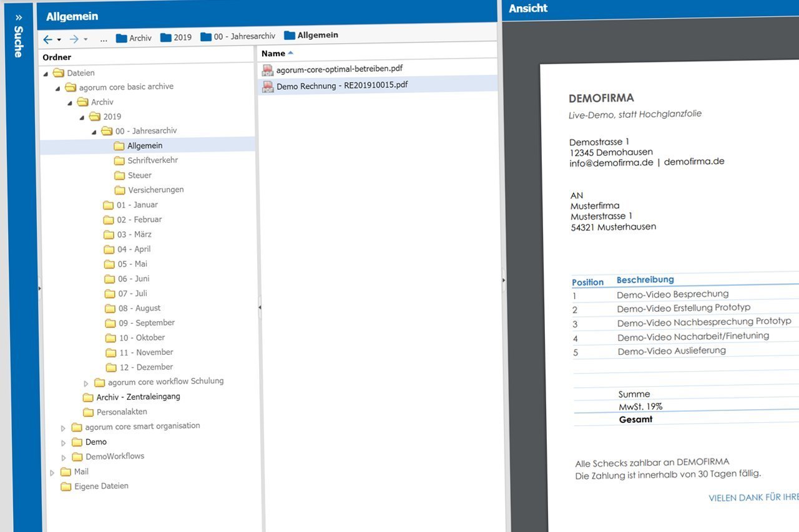The height and width of the screenshot is (532, 799).
Task: Expand agorum core workflow Schulung node
Action: [x=86, y=384]
